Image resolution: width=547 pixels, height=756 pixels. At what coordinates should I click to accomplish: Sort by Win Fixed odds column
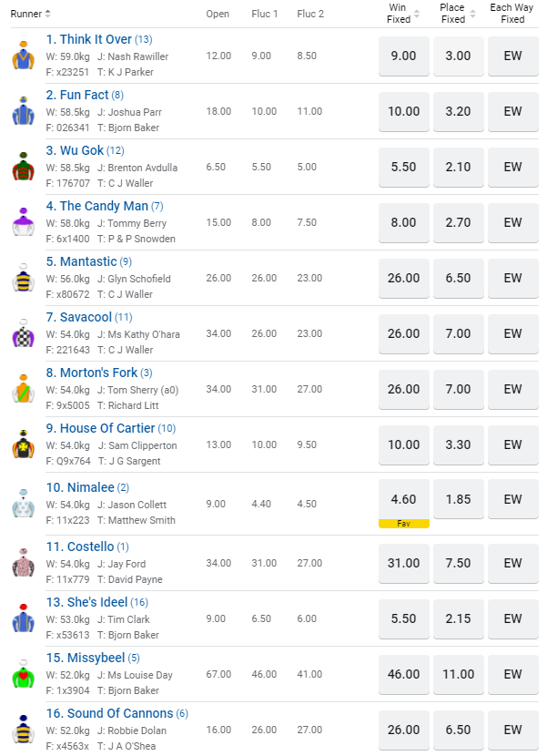point(417,14)
